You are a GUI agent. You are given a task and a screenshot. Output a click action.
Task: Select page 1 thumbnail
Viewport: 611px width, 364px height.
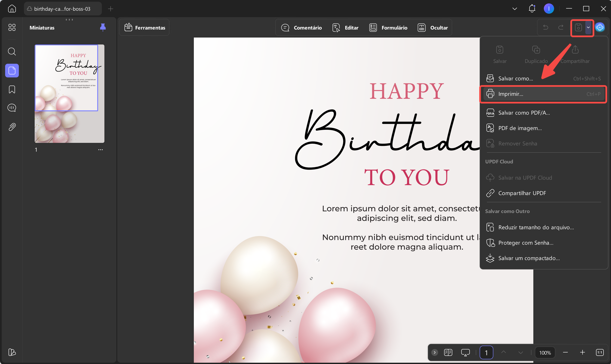click(x=69, y=93)
